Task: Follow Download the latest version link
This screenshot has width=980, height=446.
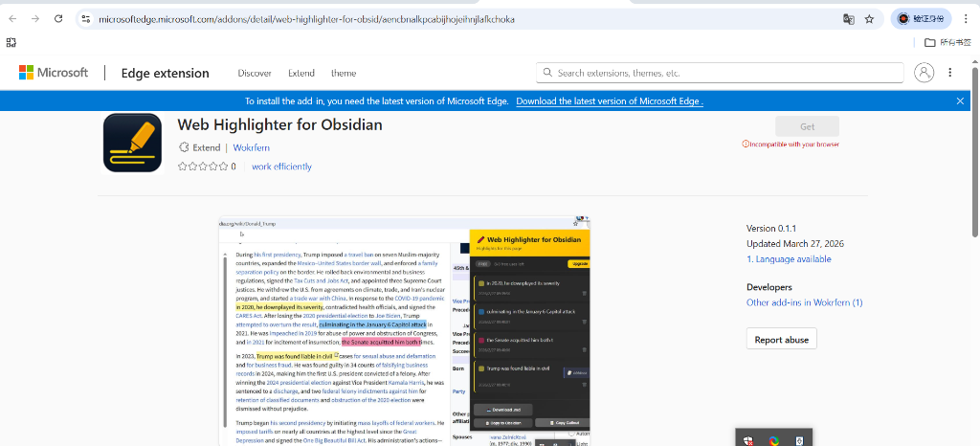Action: (610, 101)
